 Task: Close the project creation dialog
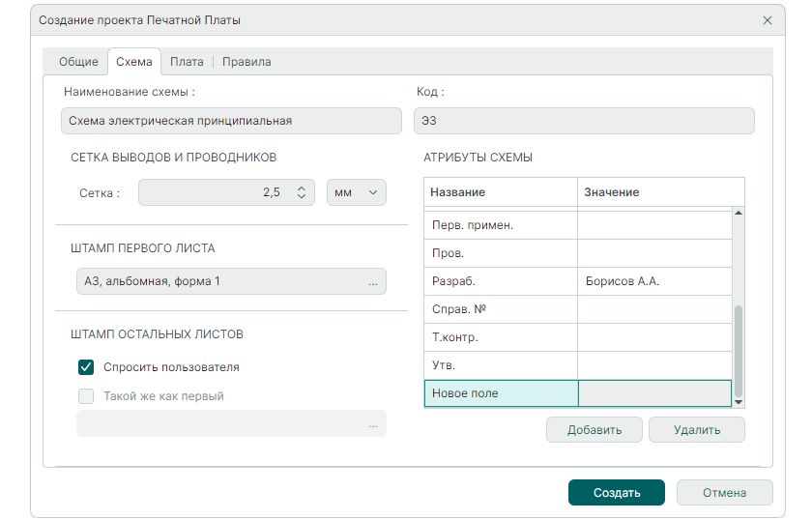pyautogui.click(x=768, y=20)
